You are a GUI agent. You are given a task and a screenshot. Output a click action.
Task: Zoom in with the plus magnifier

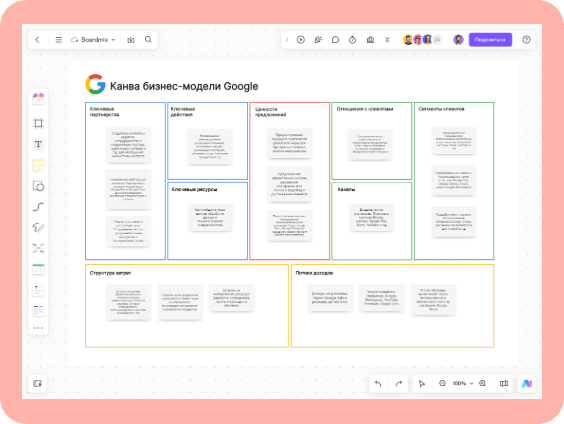[x=483, y=383]
